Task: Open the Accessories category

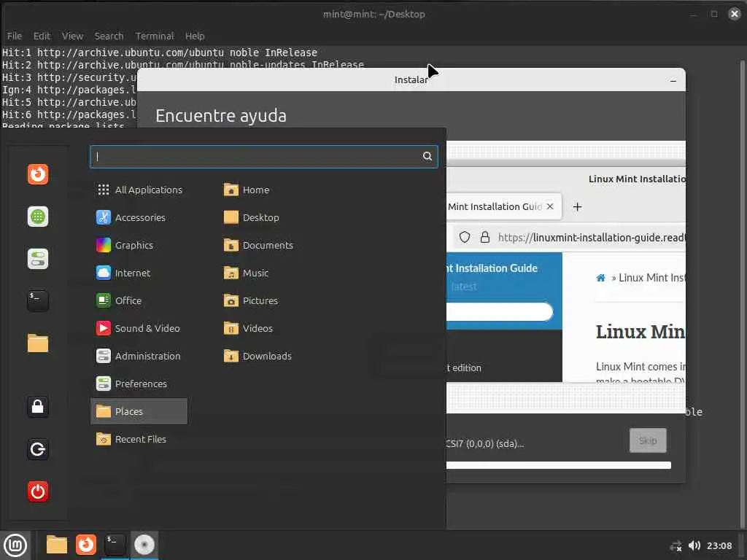Action: pos(139,217)
